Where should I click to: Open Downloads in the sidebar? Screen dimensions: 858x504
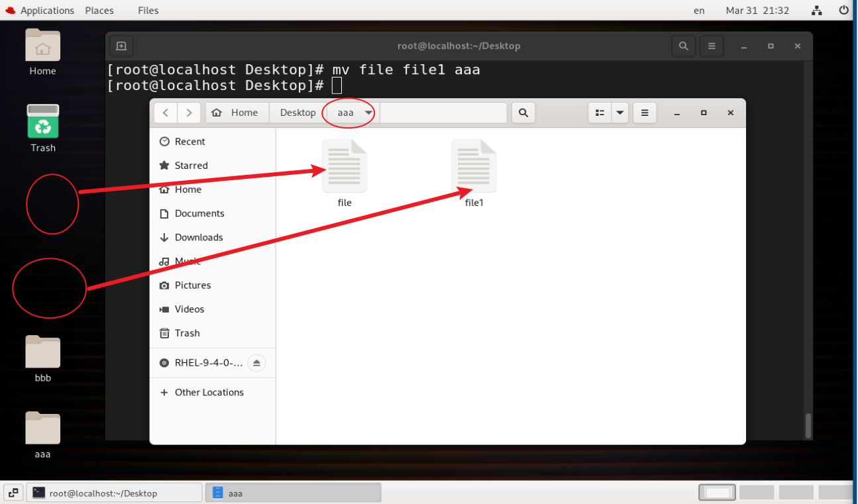[x=213, y=237]
